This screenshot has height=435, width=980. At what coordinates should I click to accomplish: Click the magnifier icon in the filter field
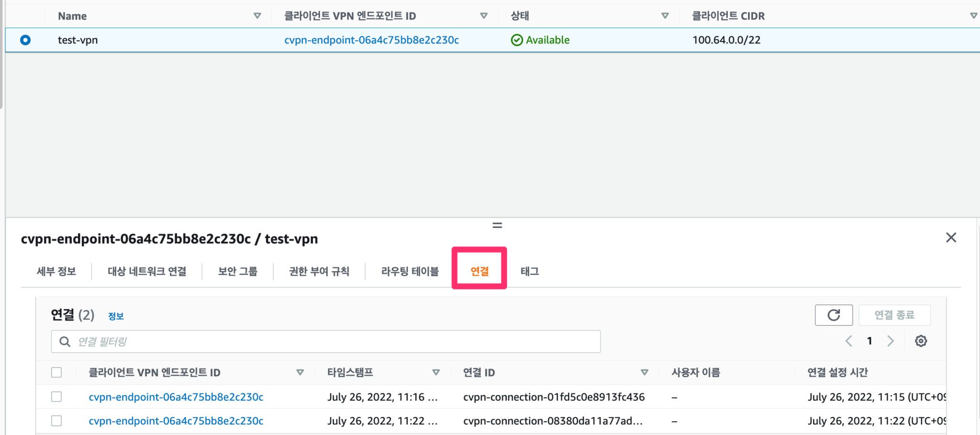pos(65,341)
